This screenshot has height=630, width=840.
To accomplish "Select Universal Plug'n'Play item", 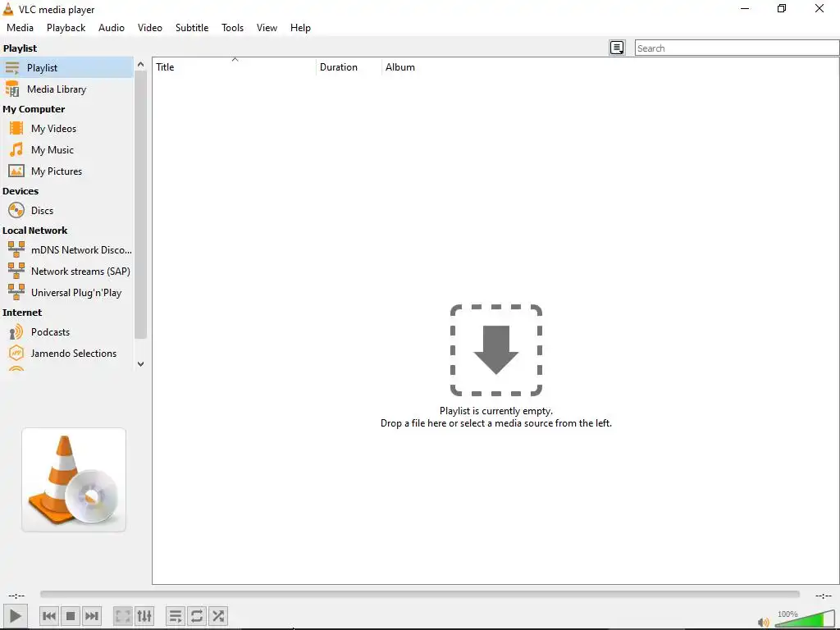I will (x=66, y=293).
